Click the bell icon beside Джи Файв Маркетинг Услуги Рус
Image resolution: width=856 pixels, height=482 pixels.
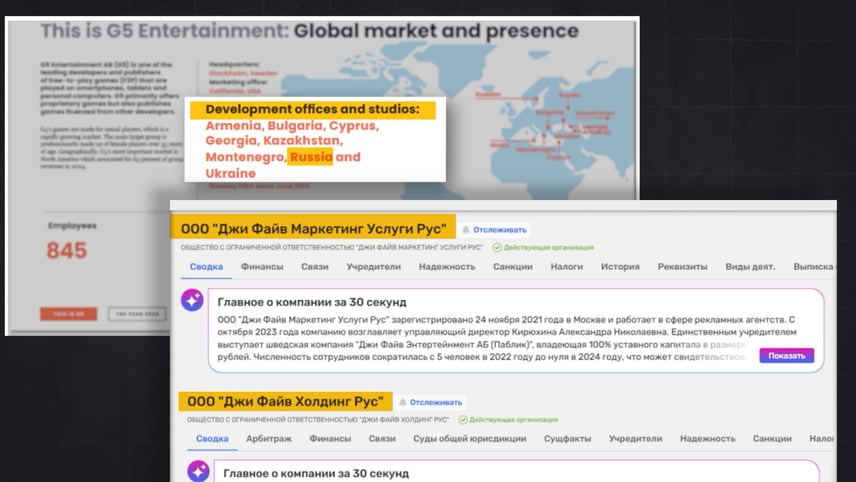(x=466, y=230)
